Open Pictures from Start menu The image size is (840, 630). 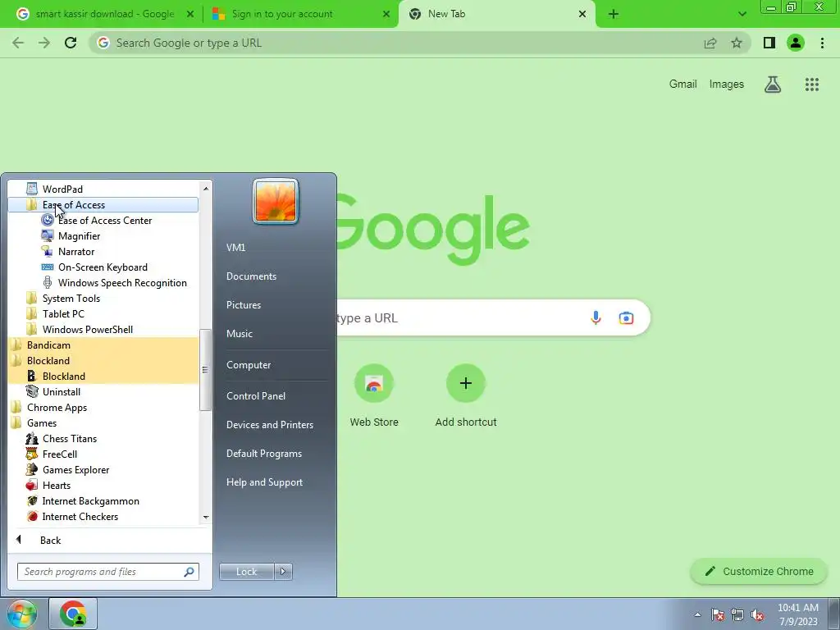[243, 305]
